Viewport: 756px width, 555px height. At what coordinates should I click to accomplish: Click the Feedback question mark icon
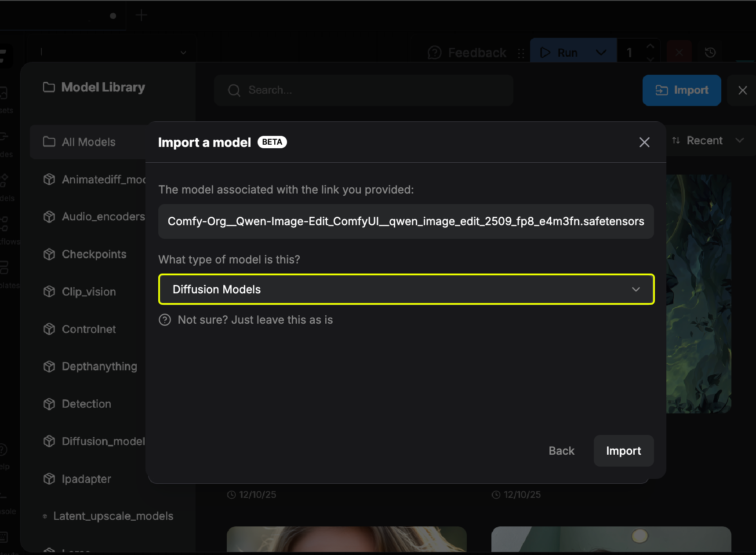tap(434, 52)
